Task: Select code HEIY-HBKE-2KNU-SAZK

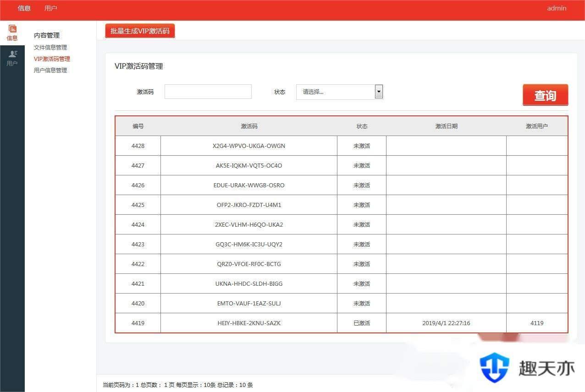Action: 249,323
